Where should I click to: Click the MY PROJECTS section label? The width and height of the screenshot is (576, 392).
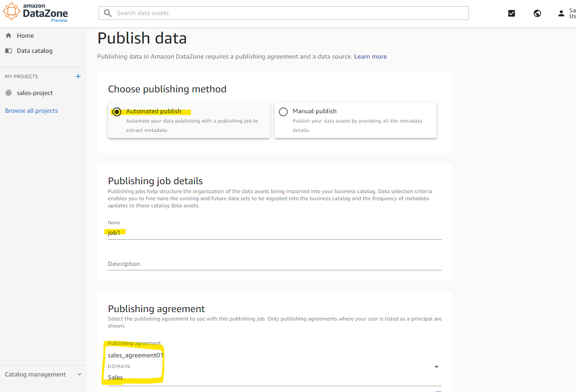21,76
